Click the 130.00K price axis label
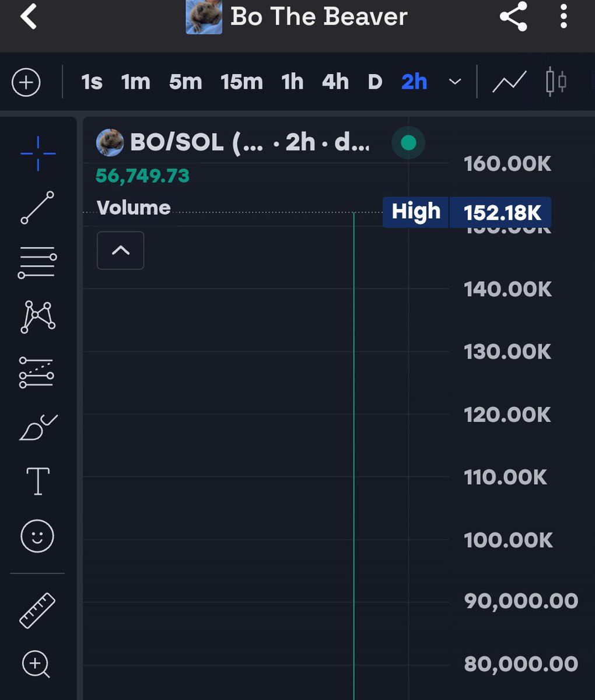The height and width of the screenshot is (700, 595). click(x=508, y=352)
